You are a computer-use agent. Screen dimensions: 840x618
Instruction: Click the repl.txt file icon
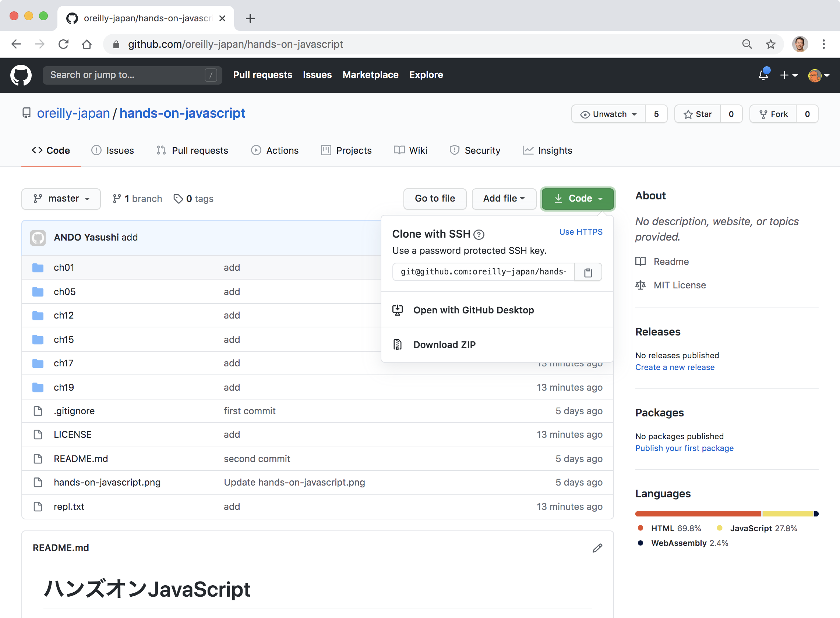[38, 507]
